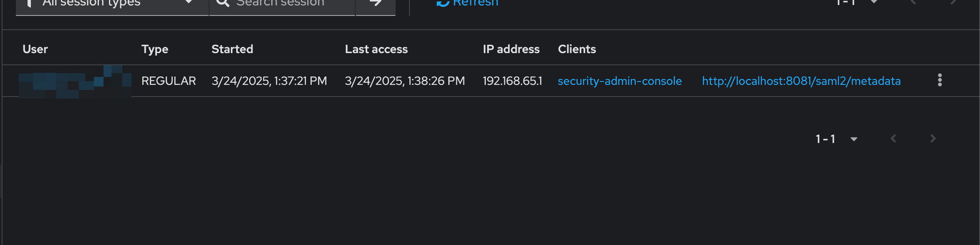Screen dimensions: 980x245
Task: Open the security-admin-console client link
Action: click(620, 81)
